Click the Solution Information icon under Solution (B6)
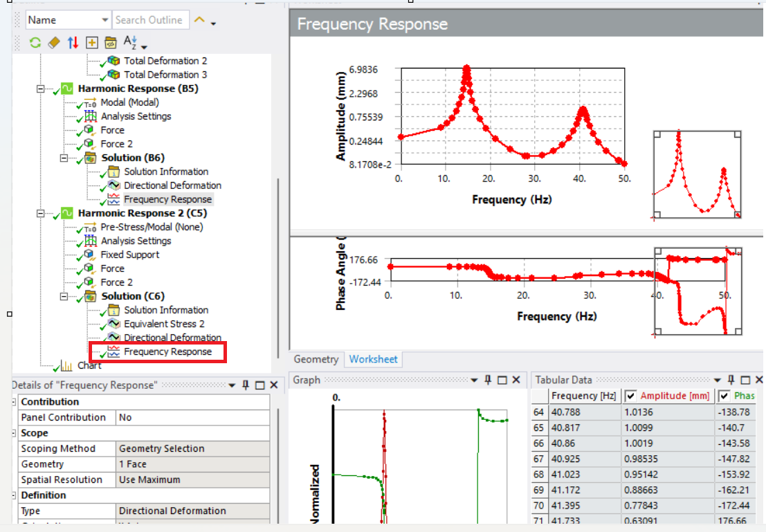The image size is (766, 532). 113,172
